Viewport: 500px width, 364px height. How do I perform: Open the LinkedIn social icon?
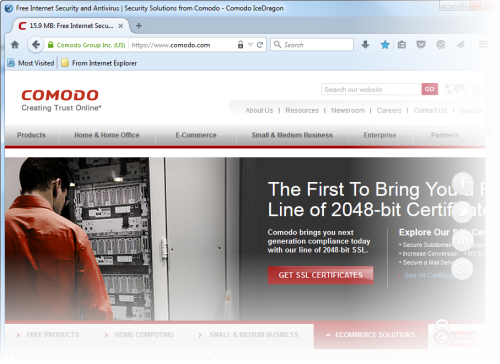pyautogui.click(x=463, y=240)
